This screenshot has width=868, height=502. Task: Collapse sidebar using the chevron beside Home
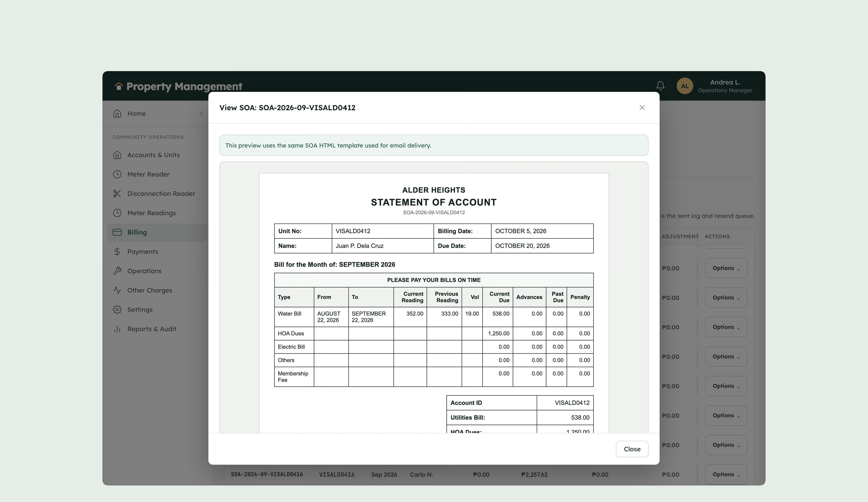point(202,113)
